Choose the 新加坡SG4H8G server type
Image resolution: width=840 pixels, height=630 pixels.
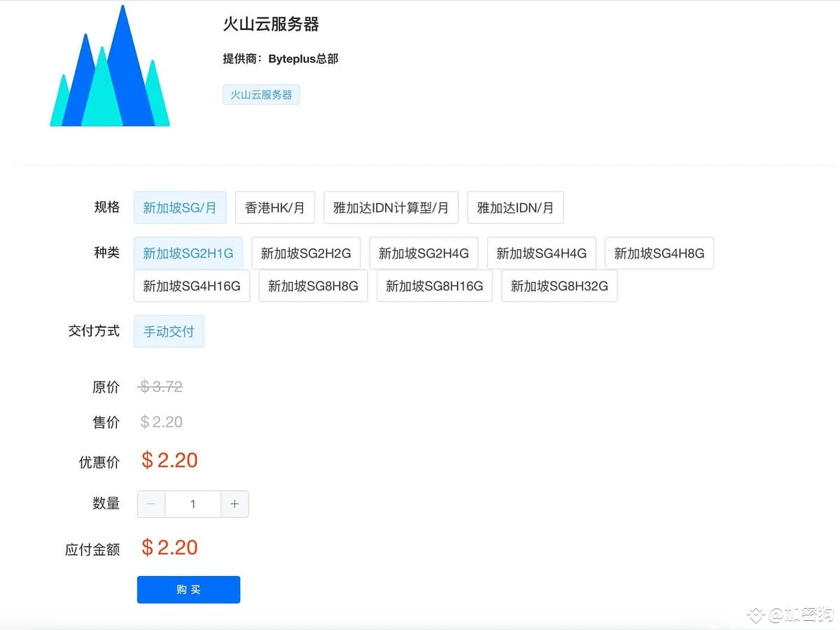659,253
